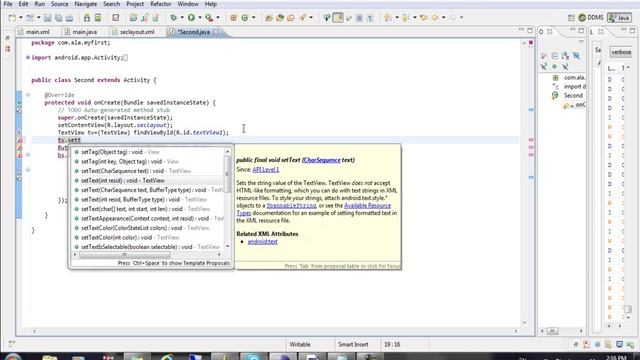The width and height of the screenshot is (640, 360).
Task: Select setTag(Object tag) proposal
Action: [148, 152]
